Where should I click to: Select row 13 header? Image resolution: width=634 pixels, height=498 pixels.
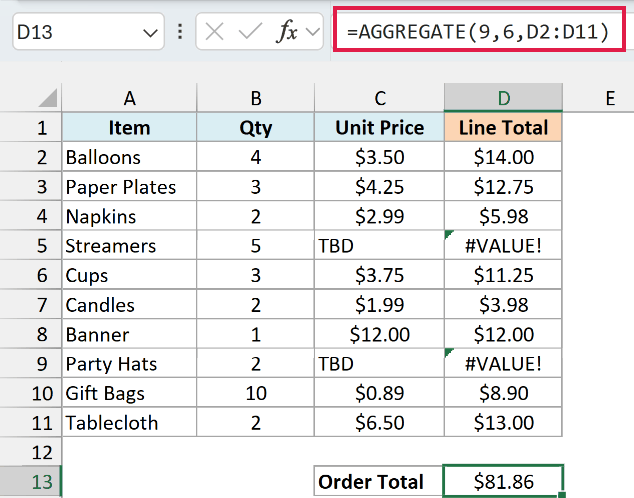(31, 481)
